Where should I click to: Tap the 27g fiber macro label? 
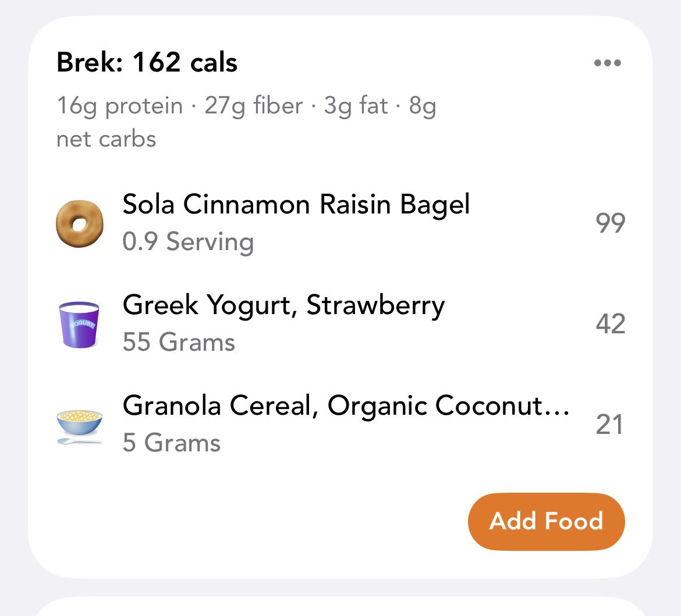254,106
